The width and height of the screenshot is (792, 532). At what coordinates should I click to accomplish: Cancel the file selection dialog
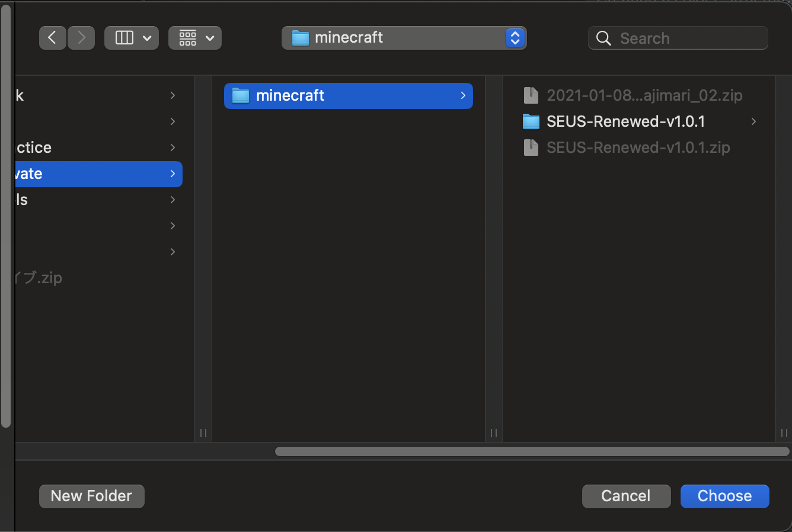(x=626, y=496)
